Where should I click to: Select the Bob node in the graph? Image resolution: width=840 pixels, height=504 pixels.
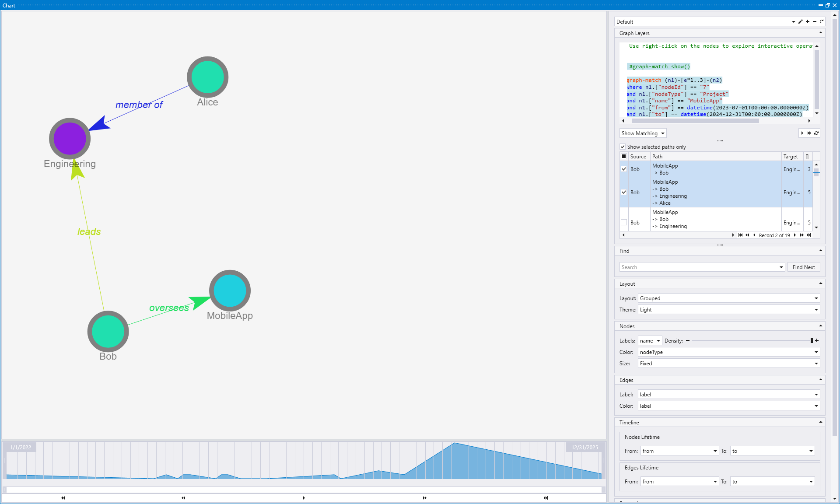coord(108,331)
